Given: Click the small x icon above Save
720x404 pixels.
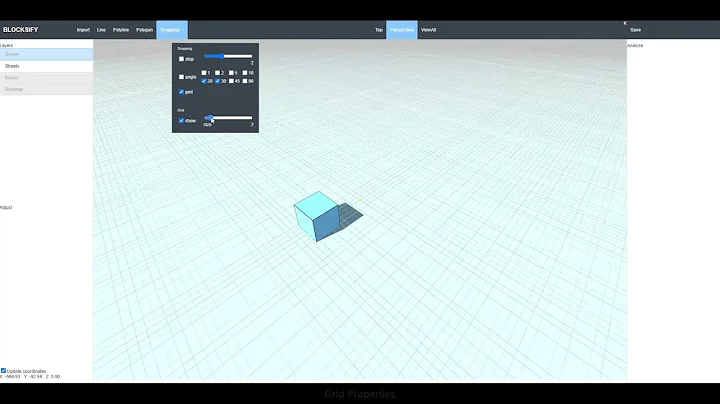Looking at the screenshot, I should point(625,23).
